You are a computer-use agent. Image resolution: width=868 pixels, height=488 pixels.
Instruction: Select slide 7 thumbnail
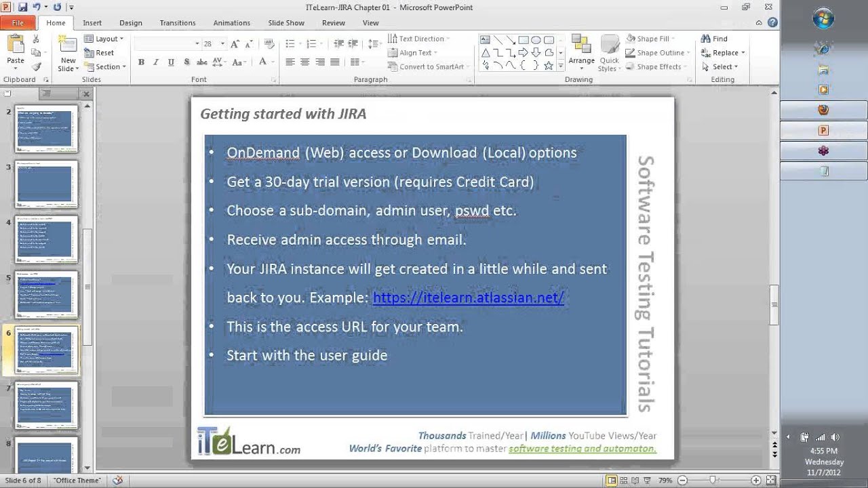47,405
